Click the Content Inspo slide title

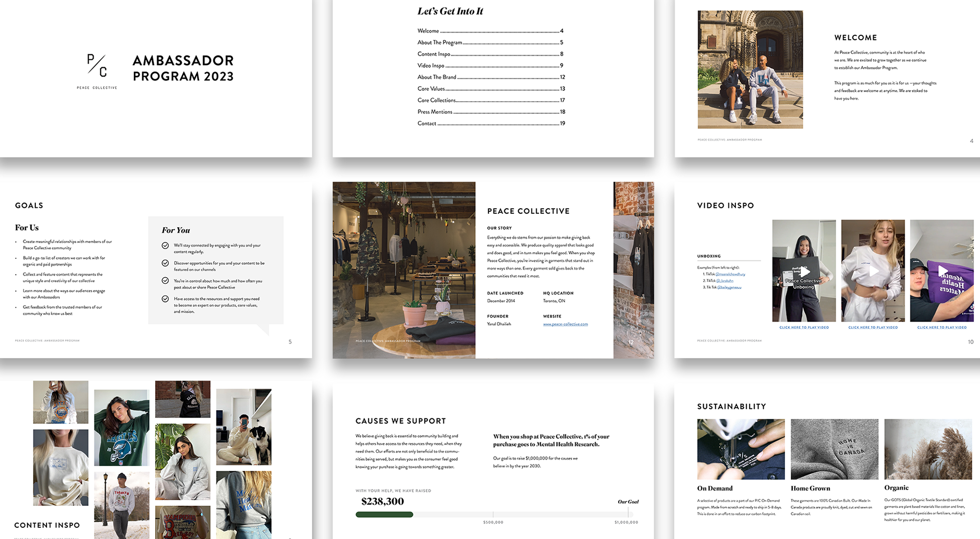[47, 525]
